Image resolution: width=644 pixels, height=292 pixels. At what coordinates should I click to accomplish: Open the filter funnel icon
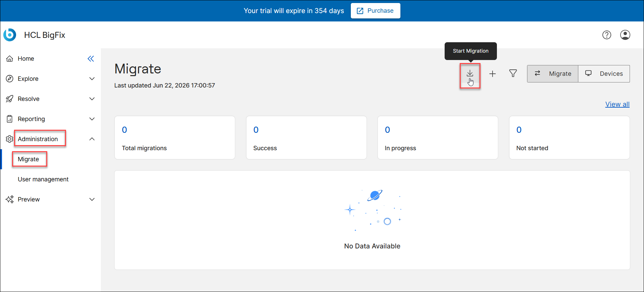click(x=513, y=73)
